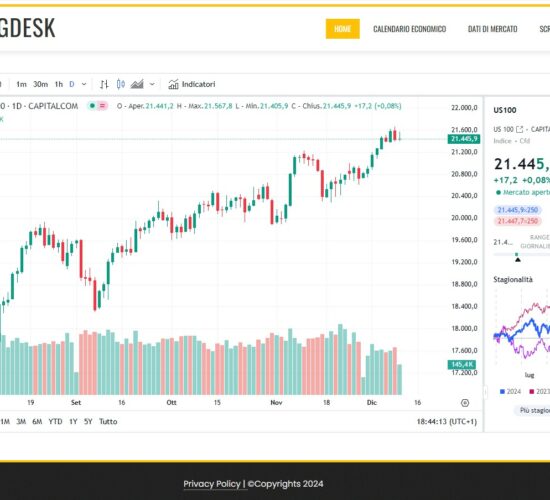The image size is (550, 500).
Task: Click the green market status dot
Action: tap(92, 106)
